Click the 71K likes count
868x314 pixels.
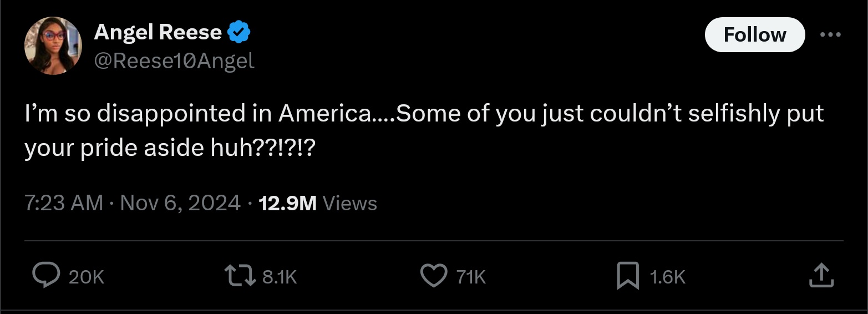point(471,277)
